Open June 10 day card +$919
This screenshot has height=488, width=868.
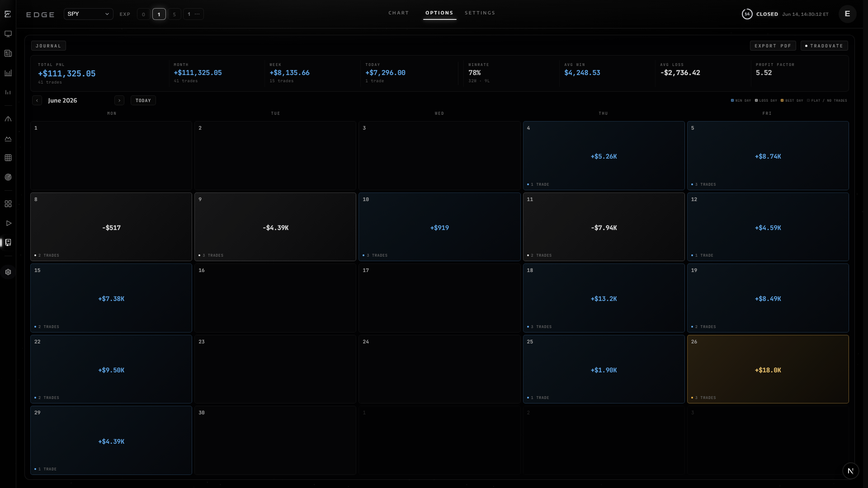pos(439,227)
